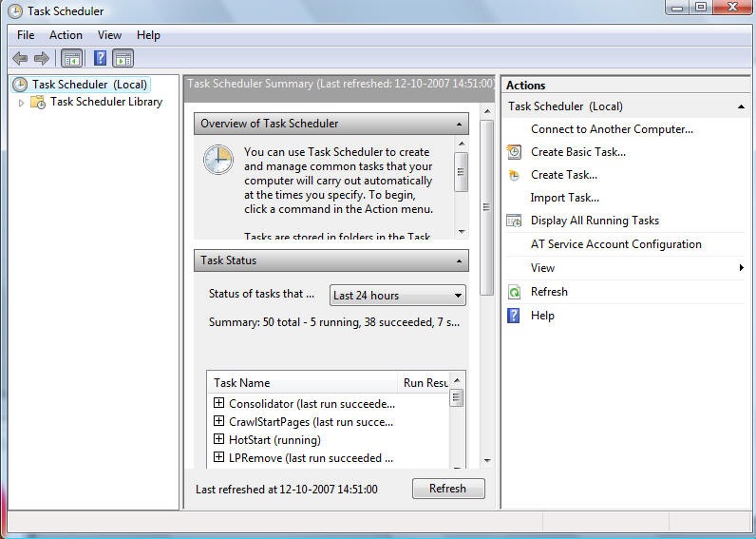The width and height of the screenshot is (756, 539).
Task: Click the blue Help toolbar icon
Action: pos(100,58)
